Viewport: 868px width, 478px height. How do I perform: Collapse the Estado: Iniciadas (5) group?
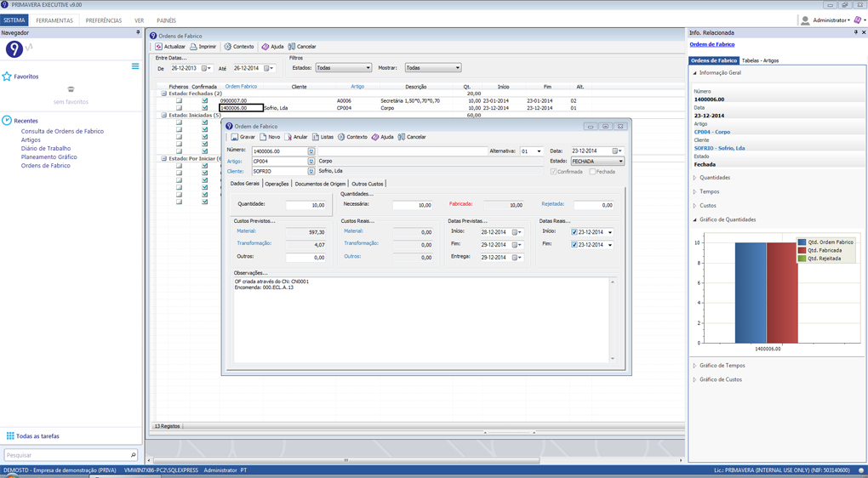(164, 115)
